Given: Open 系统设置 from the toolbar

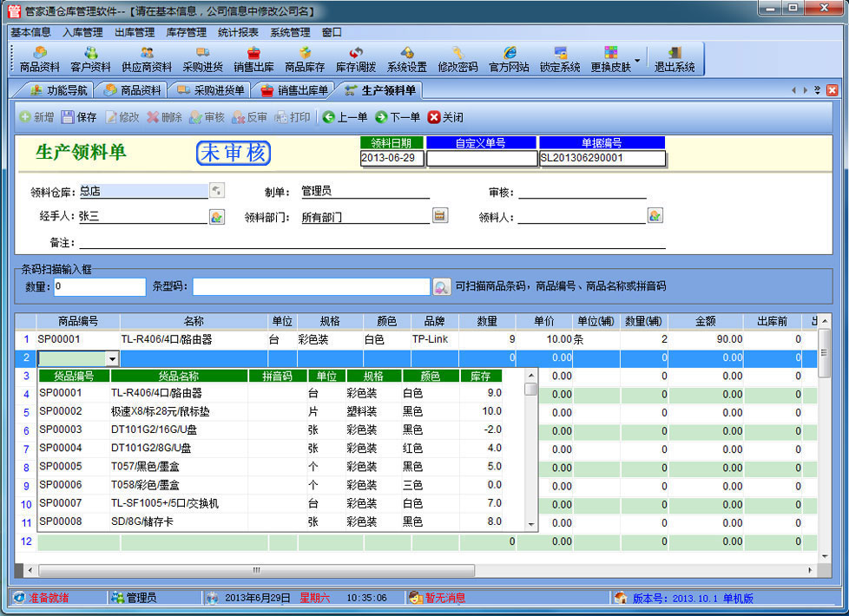Looking at the screenshot, I should [406, 59].
